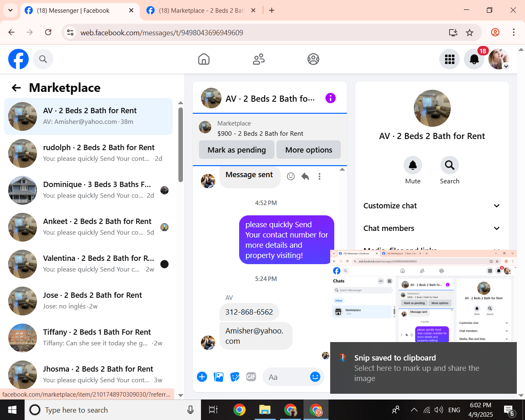Click the 312-868-6562 message bubble
The width and height of the screenshot is (525, 420).
point(249,312)
